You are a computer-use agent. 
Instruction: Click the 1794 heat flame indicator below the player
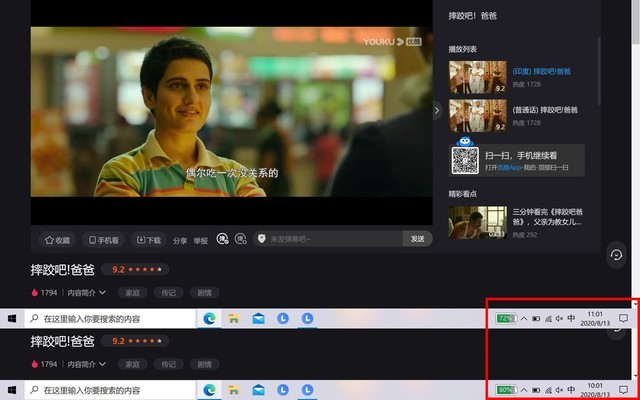tap(44, 293)
